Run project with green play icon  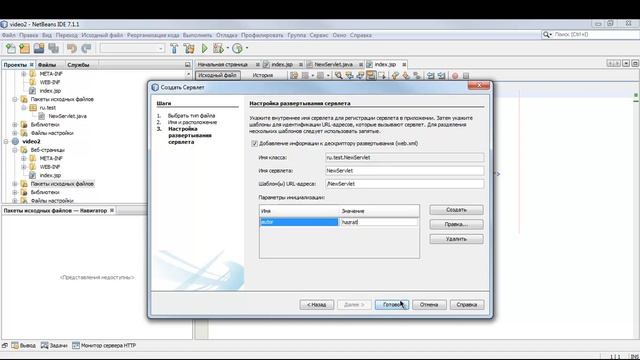(x=204, y=49)
